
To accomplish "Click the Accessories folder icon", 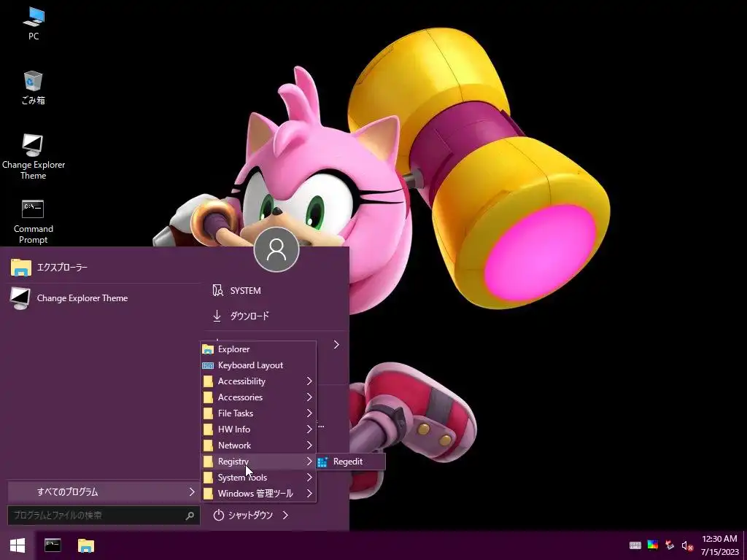I will point(208,397).
